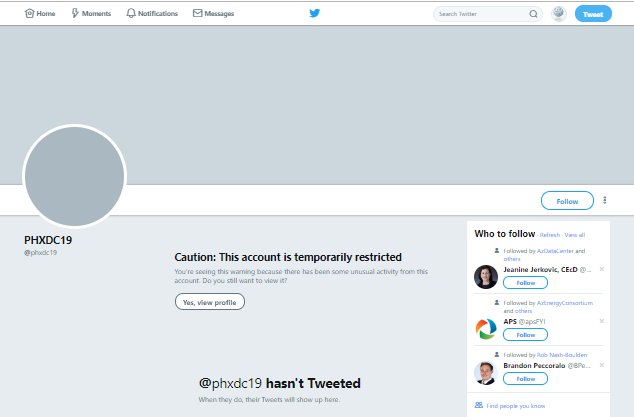Refresh the Who to follow list
This screenshot has width=634, height=417.
[x=550, y=235]
